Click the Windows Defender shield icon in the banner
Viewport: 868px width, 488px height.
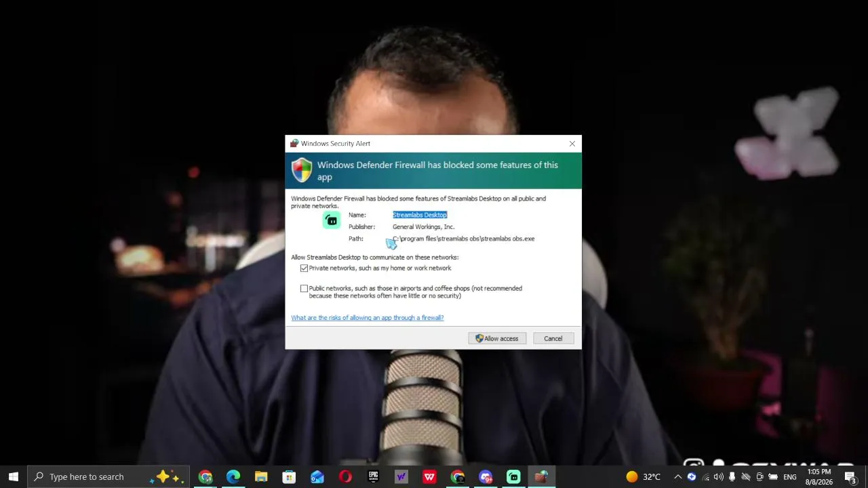[x=302, y=170]
